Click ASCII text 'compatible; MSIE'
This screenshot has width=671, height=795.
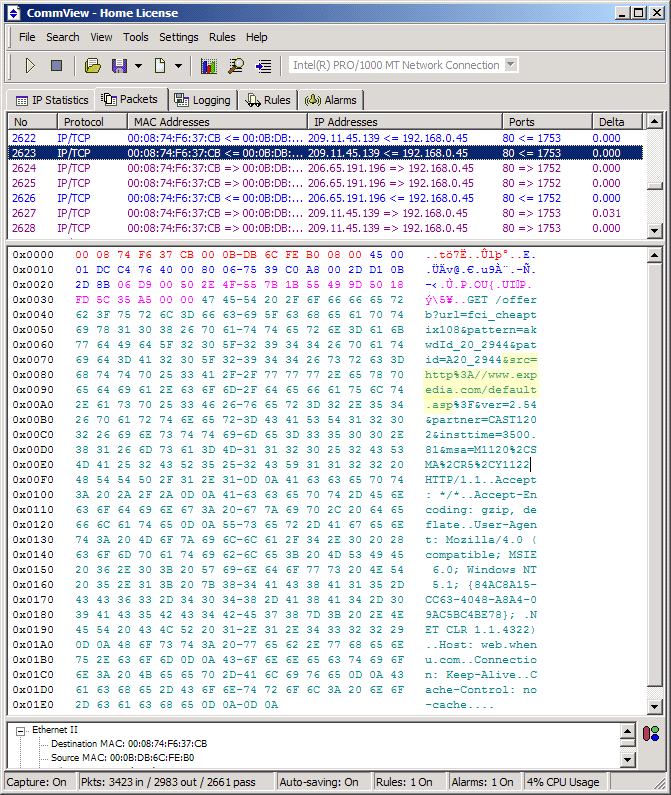tap(480, 555)
